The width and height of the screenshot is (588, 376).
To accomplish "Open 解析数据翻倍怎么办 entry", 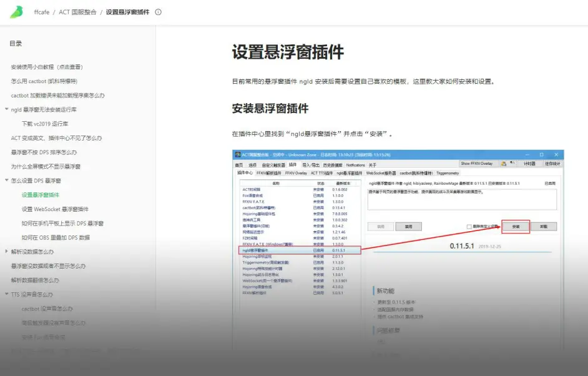I will click(35, 280).
